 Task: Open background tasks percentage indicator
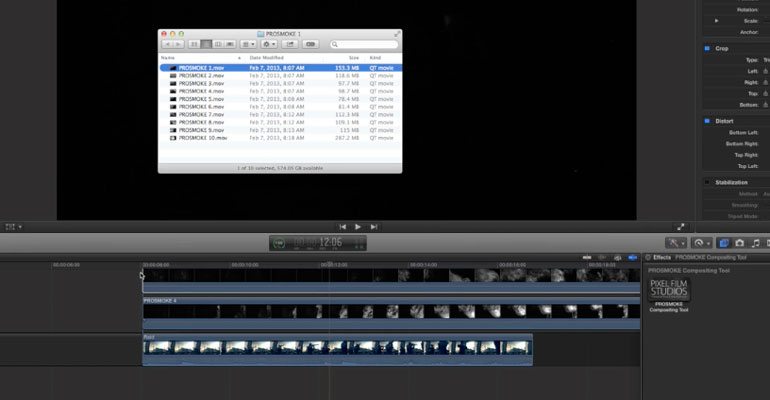279,243
